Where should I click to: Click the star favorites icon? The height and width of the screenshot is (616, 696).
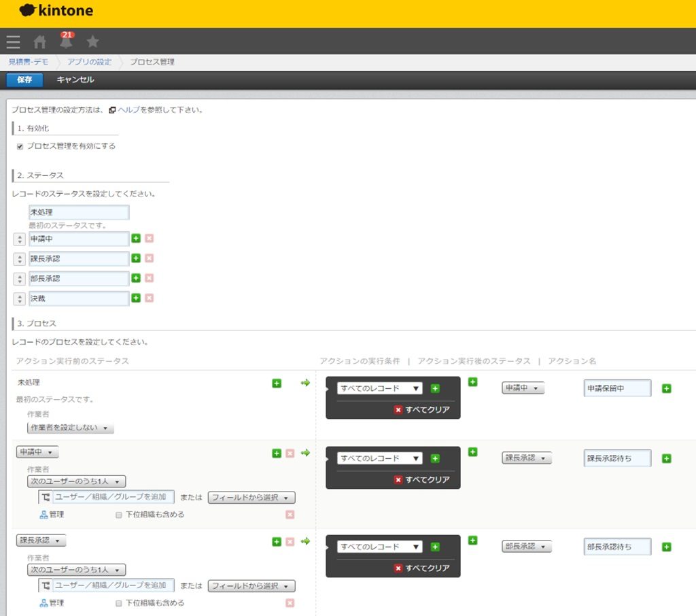point(92,41)
